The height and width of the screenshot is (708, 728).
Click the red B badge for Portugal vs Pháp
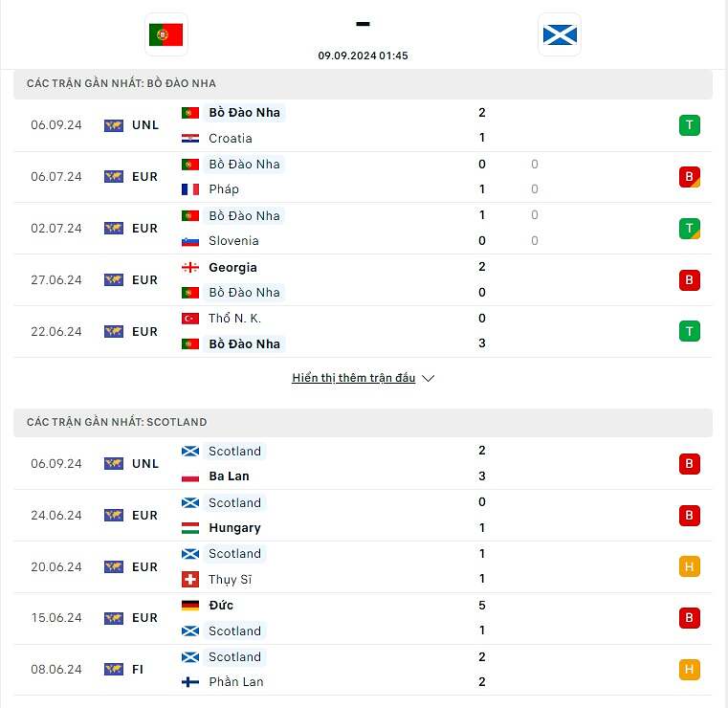tap(689, 177)
